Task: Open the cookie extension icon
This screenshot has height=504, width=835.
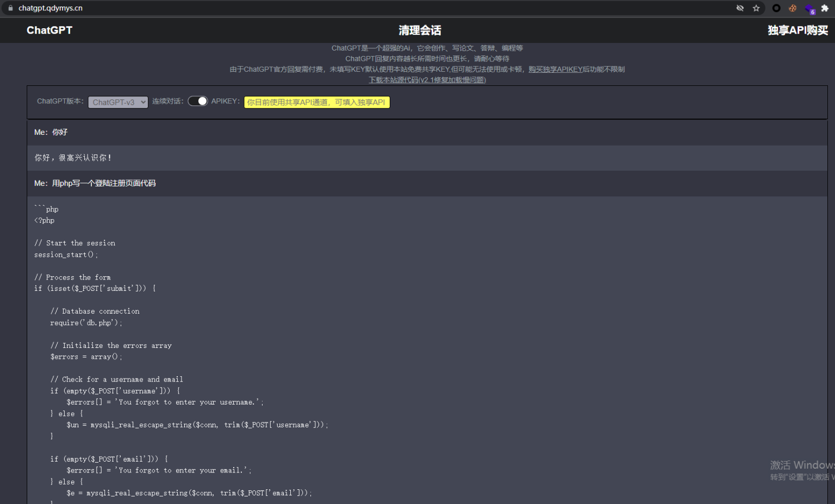Action: [793, 8]
